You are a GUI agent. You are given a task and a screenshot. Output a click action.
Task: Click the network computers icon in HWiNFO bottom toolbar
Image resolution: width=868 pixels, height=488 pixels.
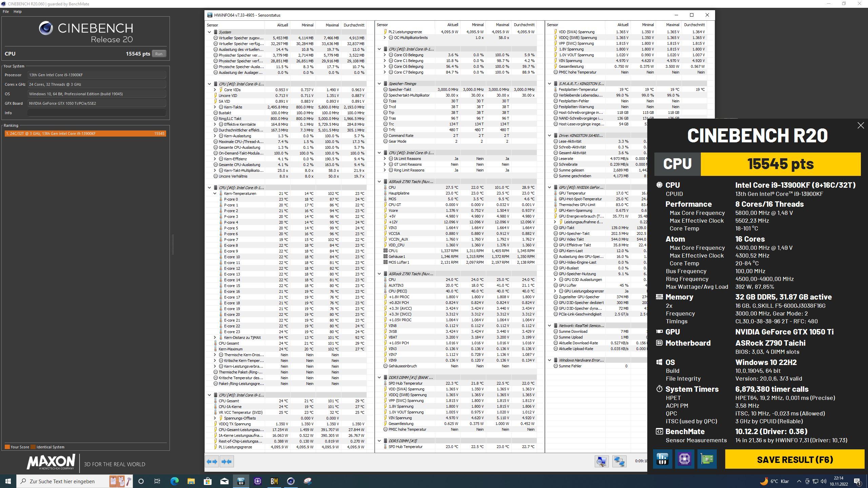point(619,461)
